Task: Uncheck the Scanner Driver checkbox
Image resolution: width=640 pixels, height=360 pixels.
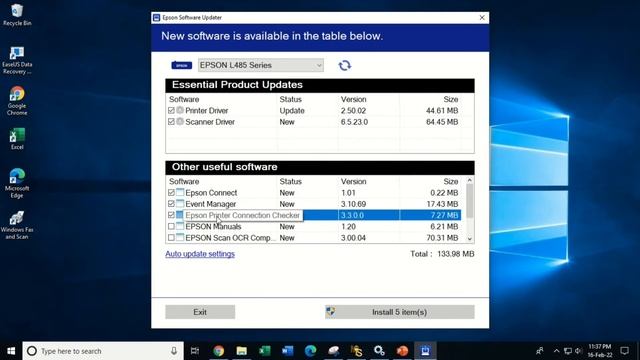Action: click(x=171, y=122)
